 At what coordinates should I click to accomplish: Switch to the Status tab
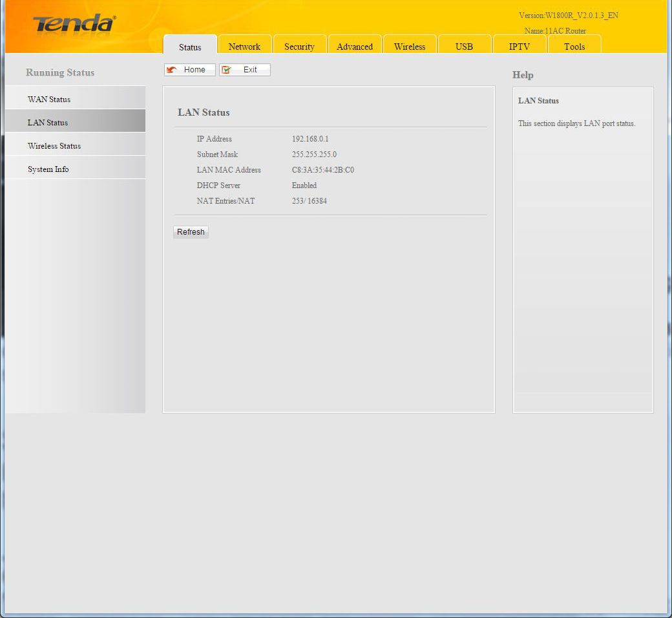(190, 47)
